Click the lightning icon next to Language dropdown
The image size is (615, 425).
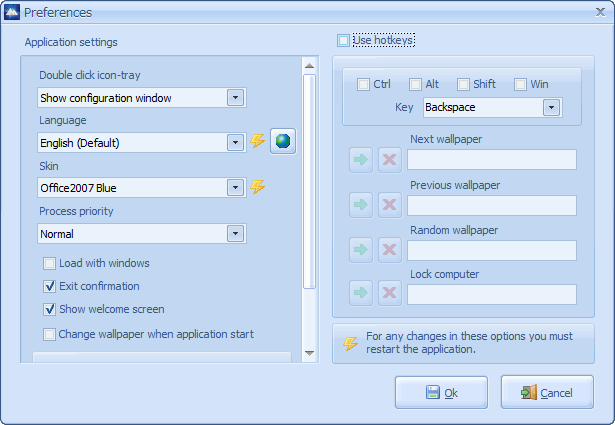pyautogui.click(x=257, y=141)
